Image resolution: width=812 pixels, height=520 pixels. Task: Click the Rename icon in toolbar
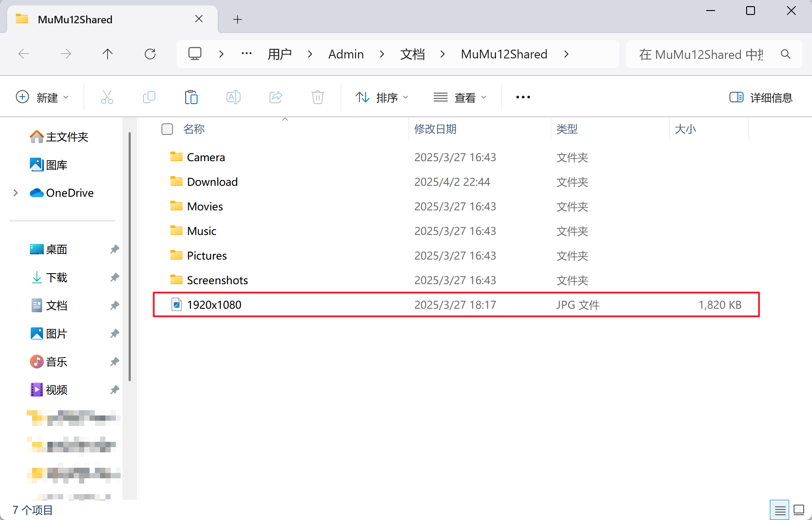click(233, 97)
